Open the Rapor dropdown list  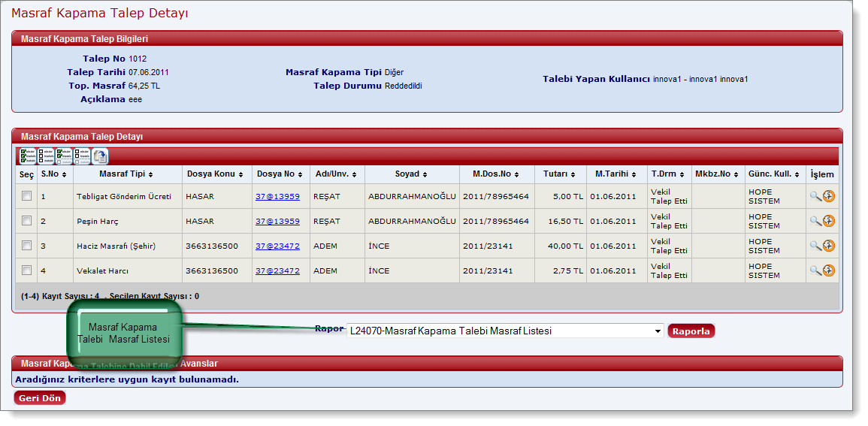[x=506, y=331]
